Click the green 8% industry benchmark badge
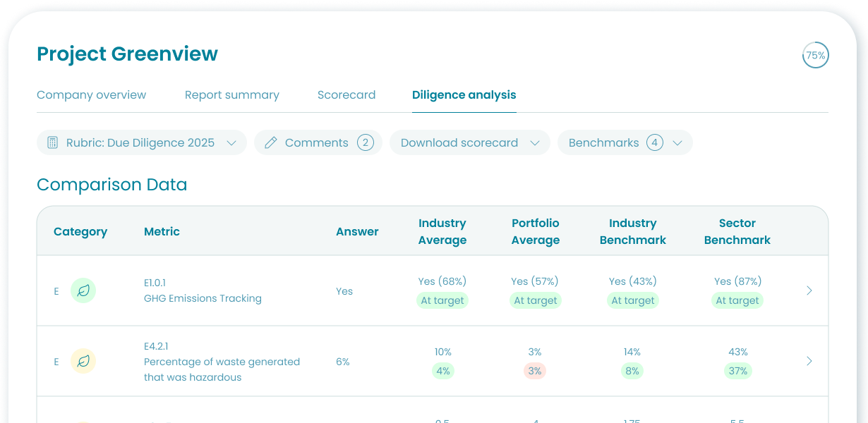Viewport: 868px width, 423px height. pos(632,371)
